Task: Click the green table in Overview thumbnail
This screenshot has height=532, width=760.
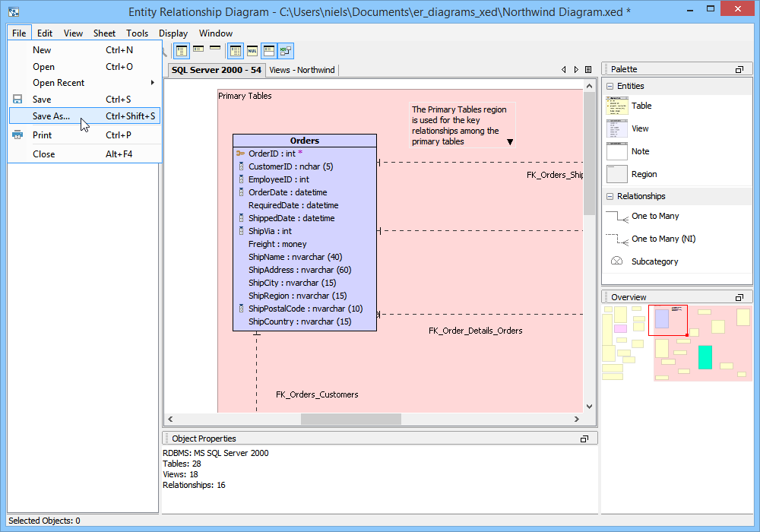Action: (x=705, y=357)
